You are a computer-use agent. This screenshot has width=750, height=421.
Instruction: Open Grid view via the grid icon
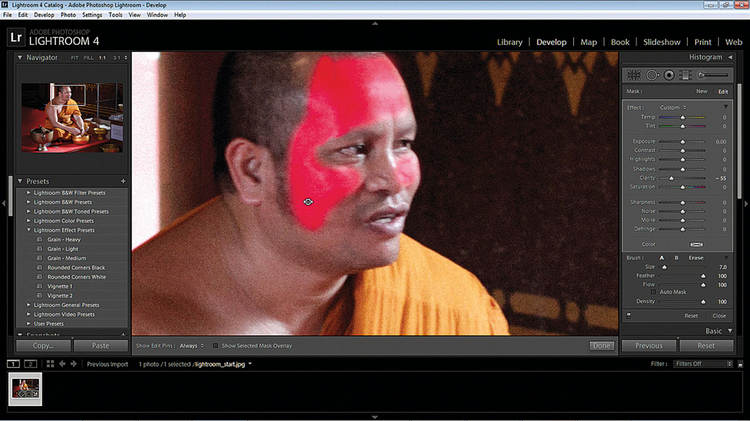(x=50, y=364)
